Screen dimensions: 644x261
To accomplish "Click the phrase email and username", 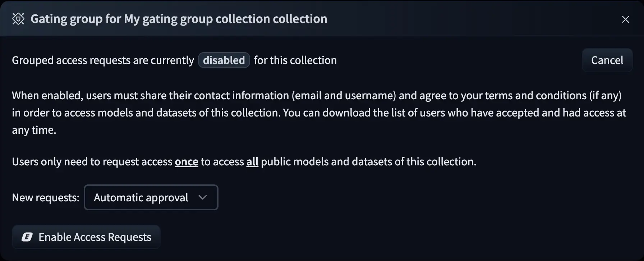I will point(344,95).
